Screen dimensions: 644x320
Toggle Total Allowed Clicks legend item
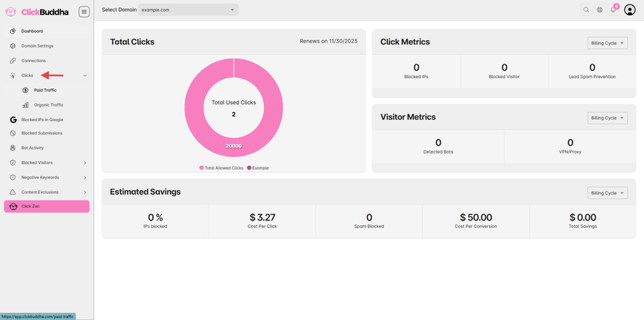[x=221, y=168]
